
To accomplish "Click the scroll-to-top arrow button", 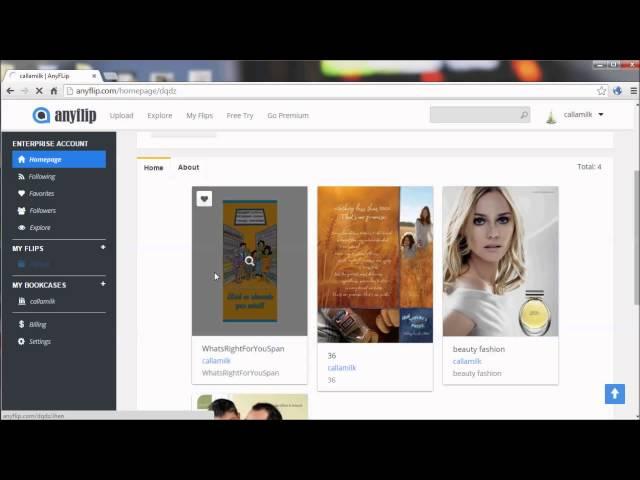I will tap(615, 394).
